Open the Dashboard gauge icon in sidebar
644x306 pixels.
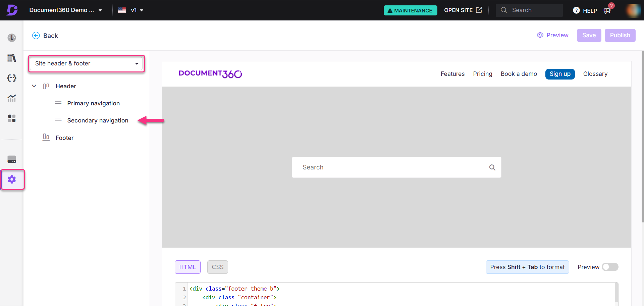12,38
